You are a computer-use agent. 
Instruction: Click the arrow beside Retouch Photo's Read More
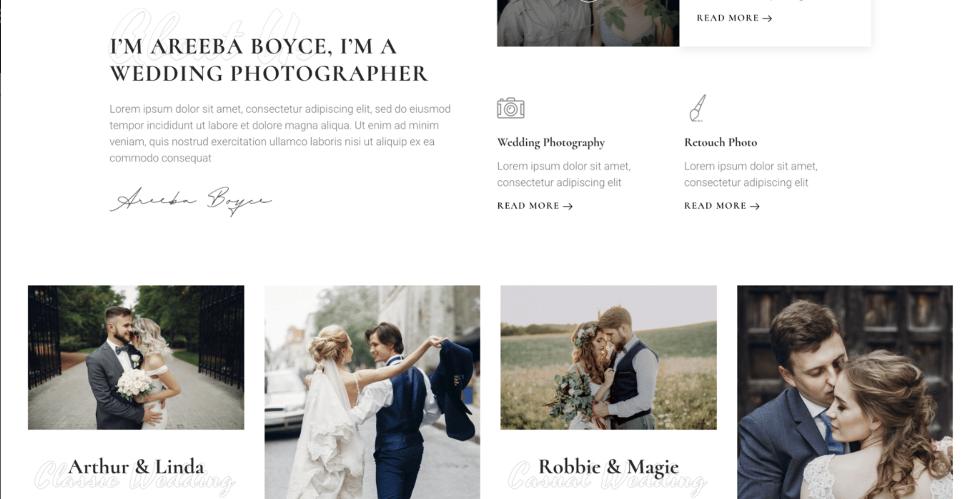(x=755, y=206)
